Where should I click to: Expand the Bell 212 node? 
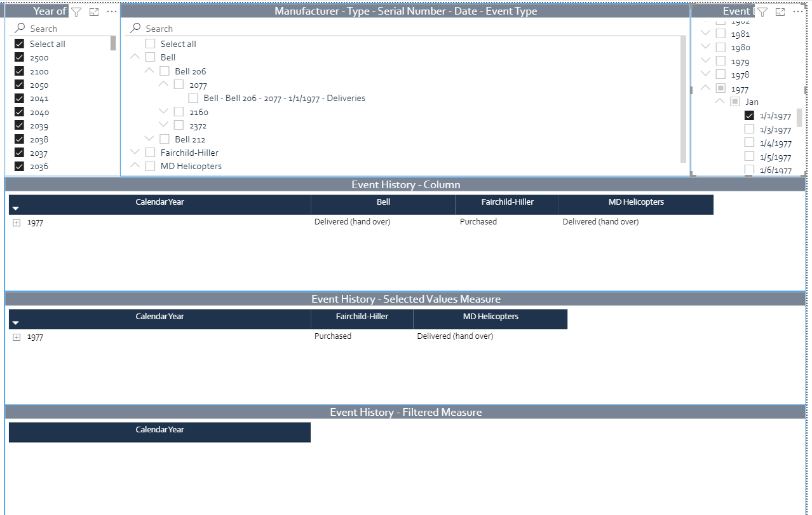click(x=149, y=139)
